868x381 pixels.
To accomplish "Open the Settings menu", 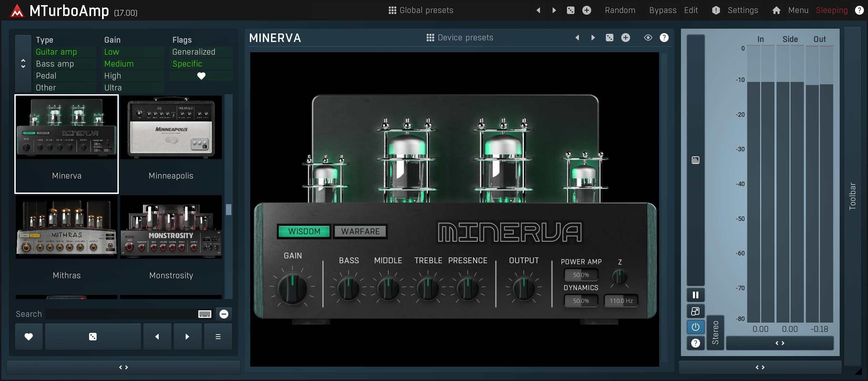I will [742, 10].
